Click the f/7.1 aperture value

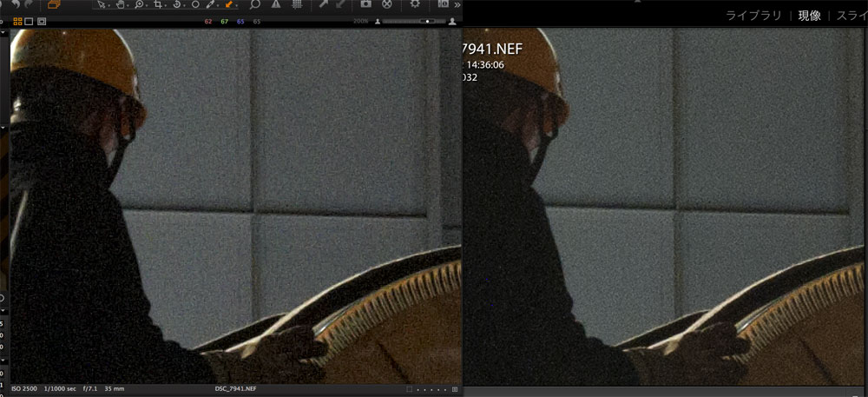pyautogui.click(x=90, y=389)
